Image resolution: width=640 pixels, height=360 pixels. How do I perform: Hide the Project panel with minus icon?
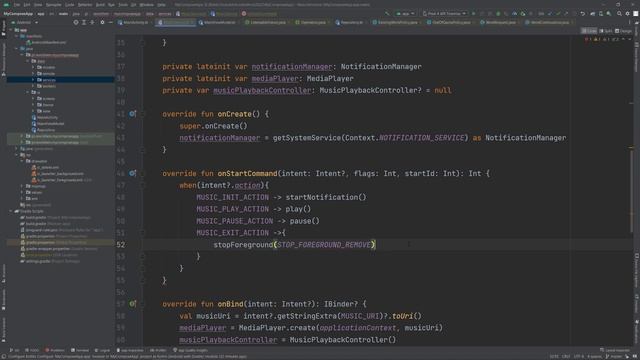tap(110, 22)
